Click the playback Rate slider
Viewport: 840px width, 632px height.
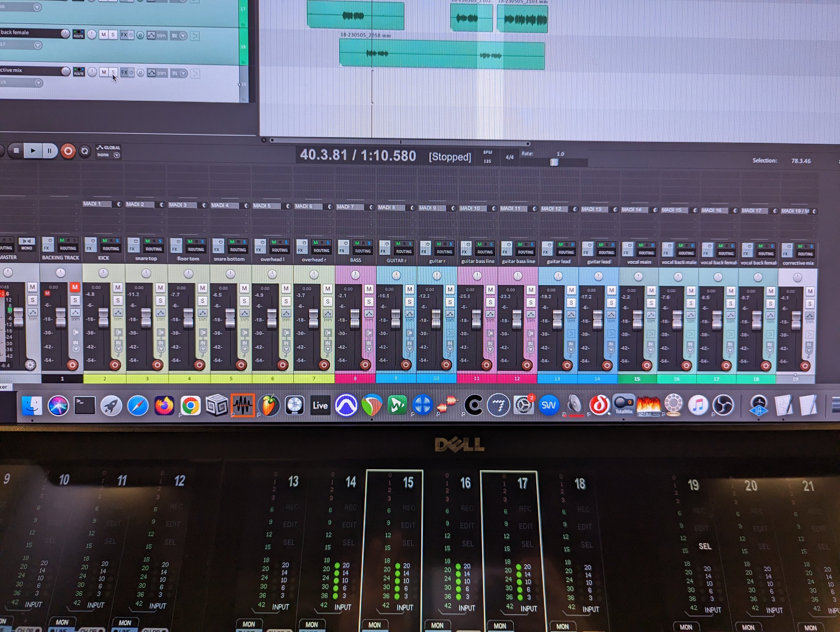554,163
